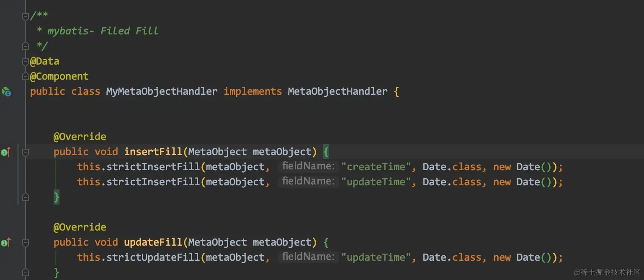Click the comment text "mybatis- Filed Fill"
The height and width of the screenshot is (280, 644).
tap(103, 31)
